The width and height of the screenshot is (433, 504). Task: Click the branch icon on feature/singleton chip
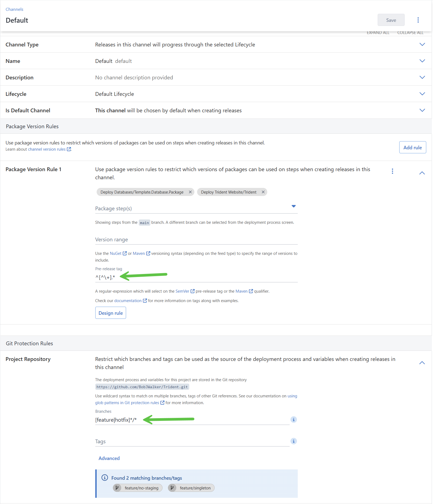[x=172, y=488]
